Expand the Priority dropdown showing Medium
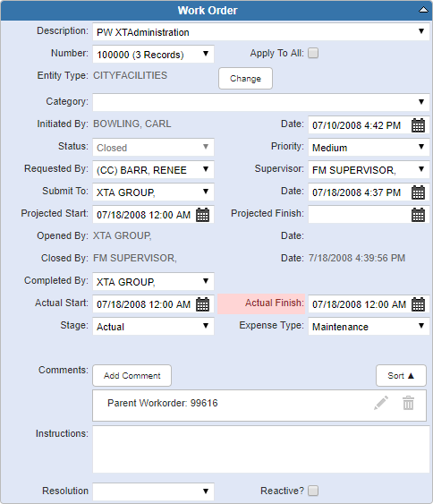Image resolution: width=433 pixels, height=504 pixels. (369, 148)
